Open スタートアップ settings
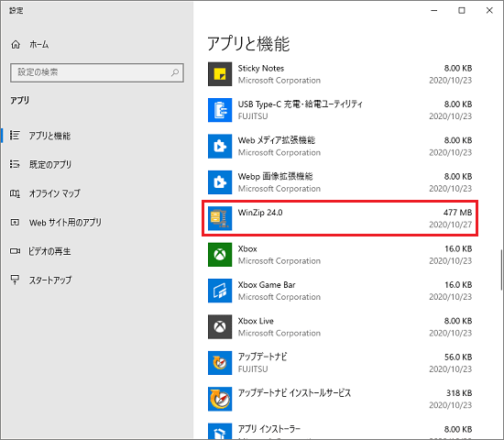 click(50, 280)
